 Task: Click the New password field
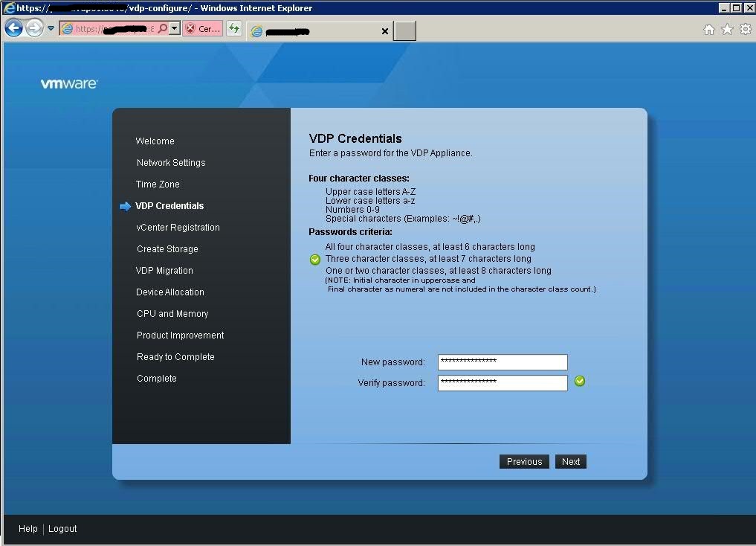click(x=503, y=362)
